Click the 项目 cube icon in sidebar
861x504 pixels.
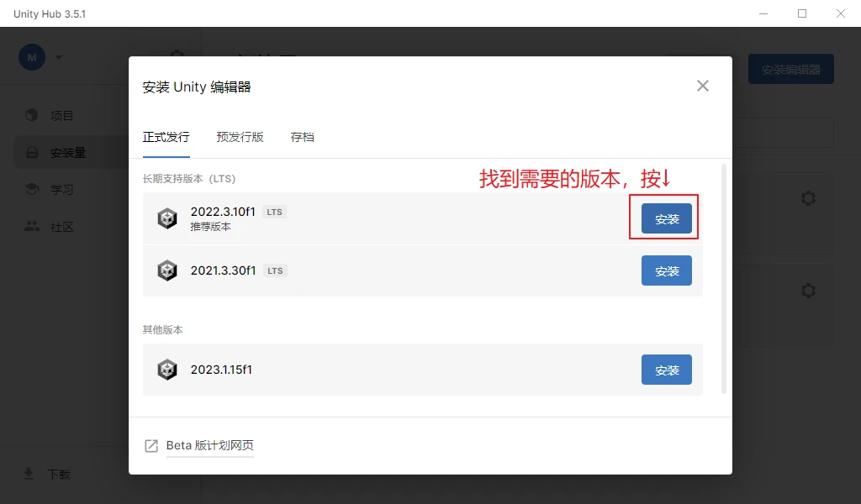coord(32,115)
